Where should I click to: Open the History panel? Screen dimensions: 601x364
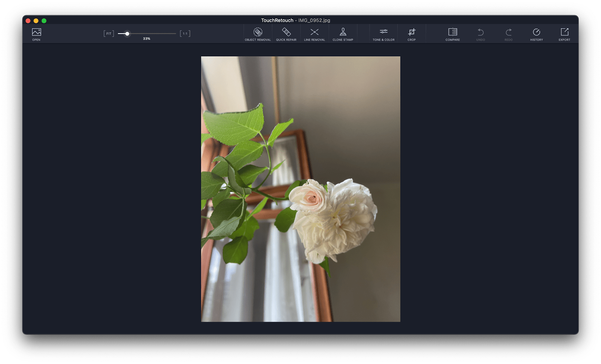(536, 34)
